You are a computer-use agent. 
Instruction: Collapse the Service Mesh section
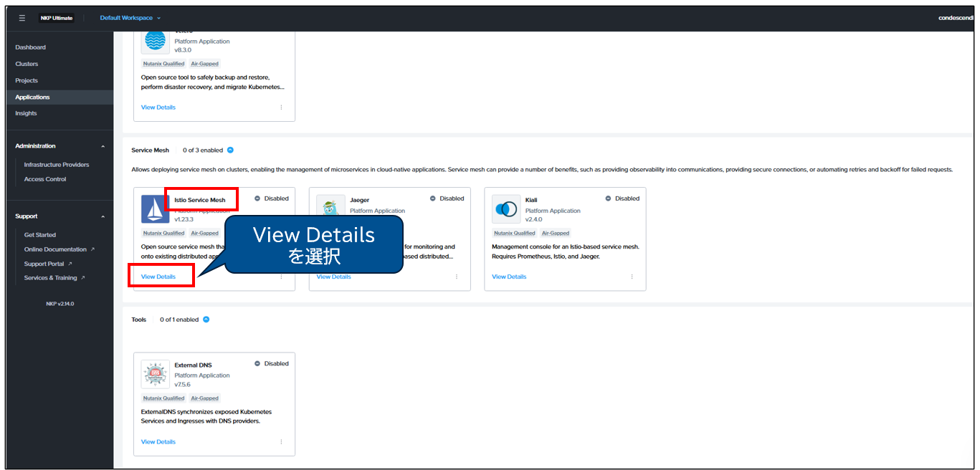pos(230,150)
